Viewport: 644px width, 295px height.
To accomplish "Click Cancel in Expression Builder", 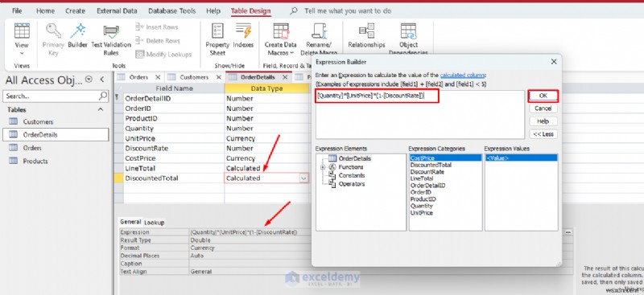I will tap(543, 109).
